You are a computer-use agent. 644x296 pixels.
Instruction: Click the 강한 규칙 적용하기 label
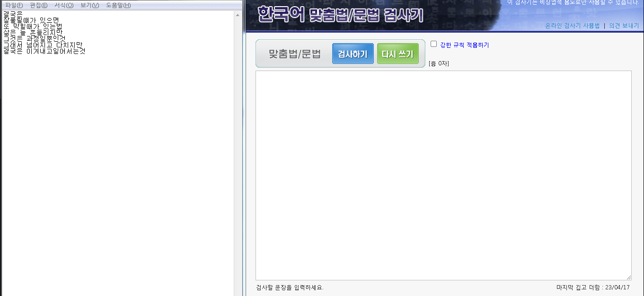tap(464, 45)
